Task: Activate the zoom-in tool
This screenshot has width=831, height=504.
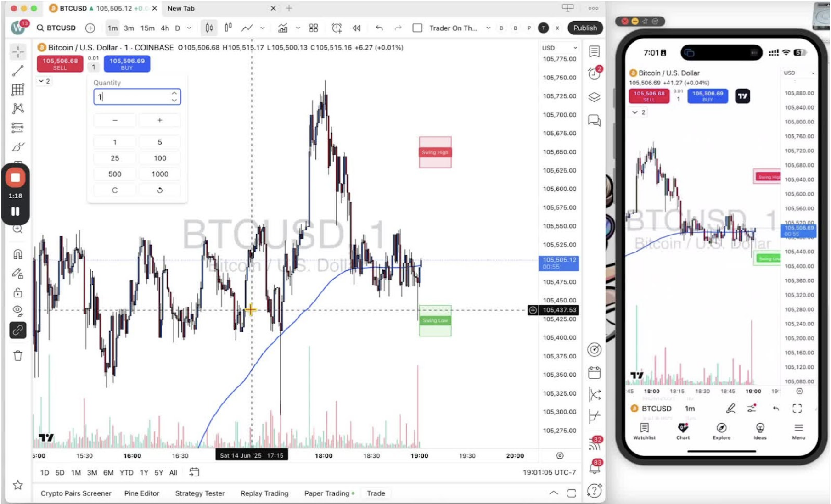Action: (18, 229)
